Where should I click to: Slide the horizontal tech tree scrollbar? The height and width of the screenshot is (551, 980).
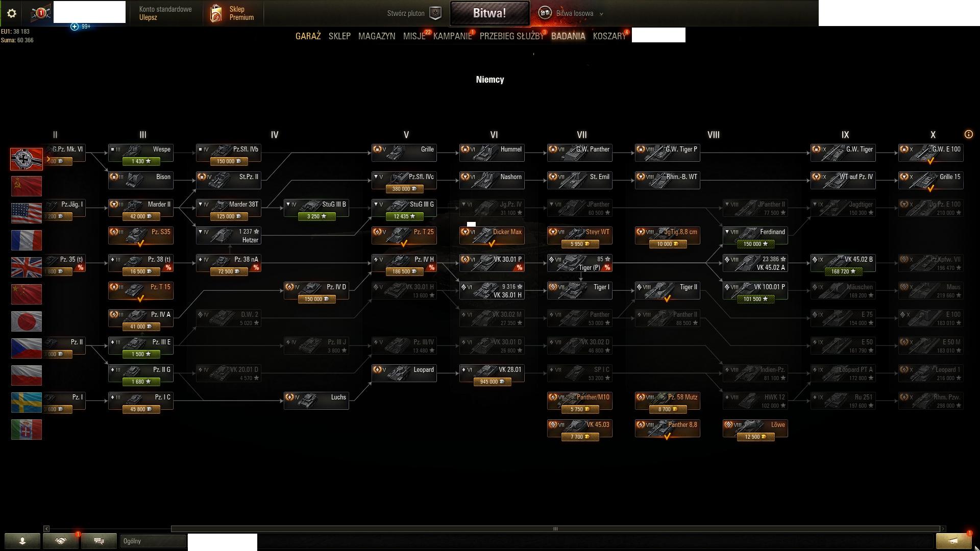click(555, 529)
